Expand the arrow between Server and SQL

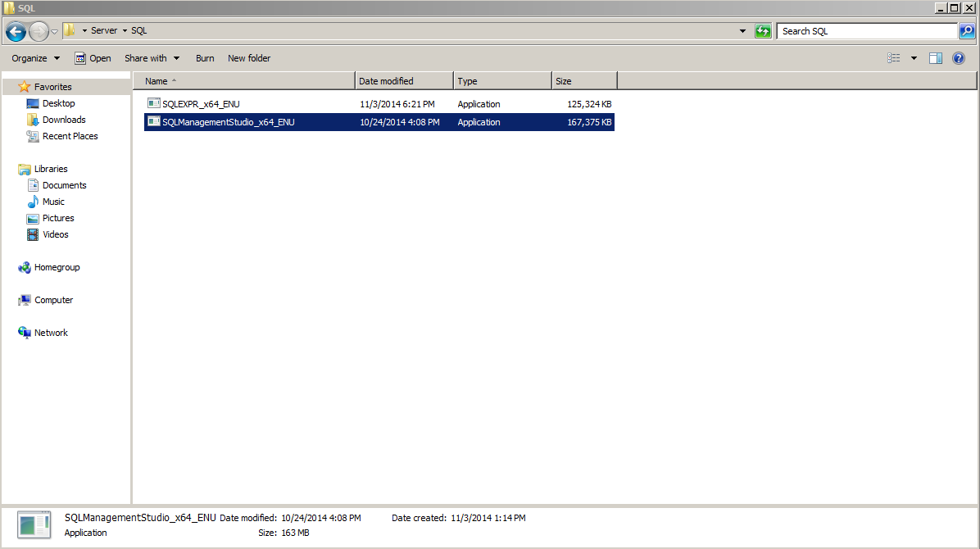coord(125,30)
